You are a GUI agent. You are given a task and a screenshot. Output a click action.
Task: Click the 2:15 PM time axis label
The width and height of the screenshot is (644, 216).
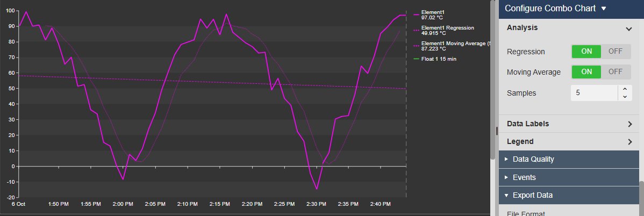click(x=219, y=204)
